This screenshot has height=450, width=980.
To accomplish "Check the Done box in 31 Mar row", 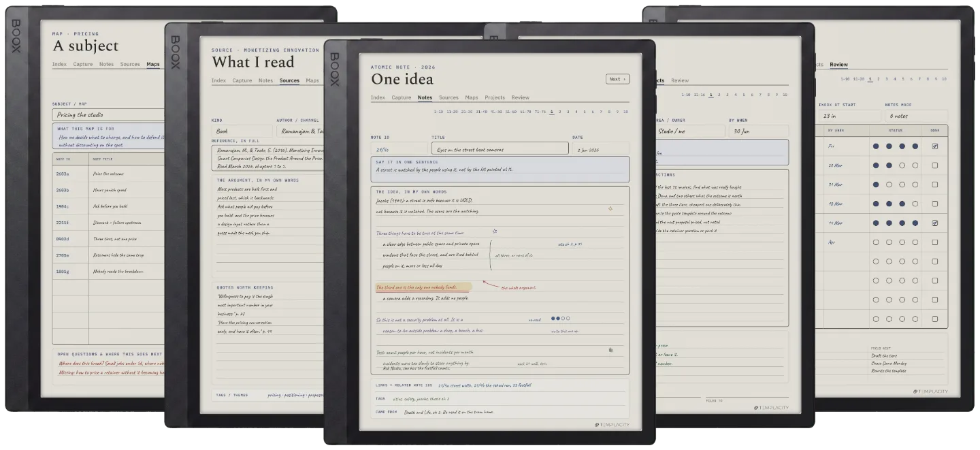I will click(934, 184).
